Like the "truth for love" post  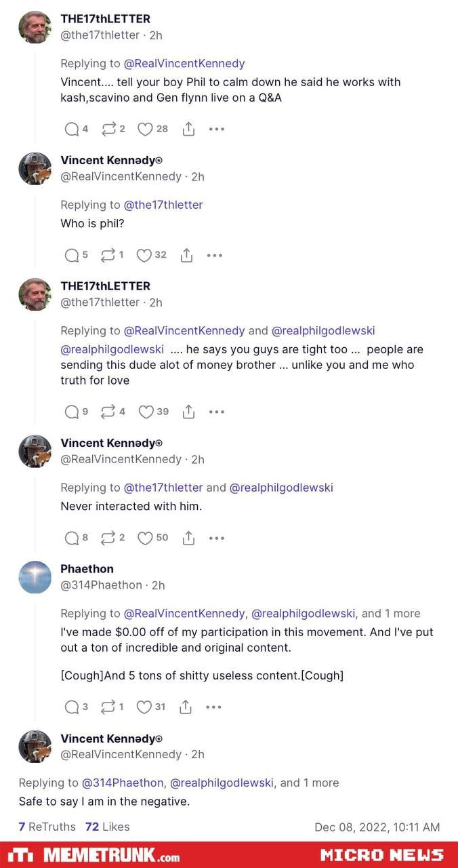[146, 412]
